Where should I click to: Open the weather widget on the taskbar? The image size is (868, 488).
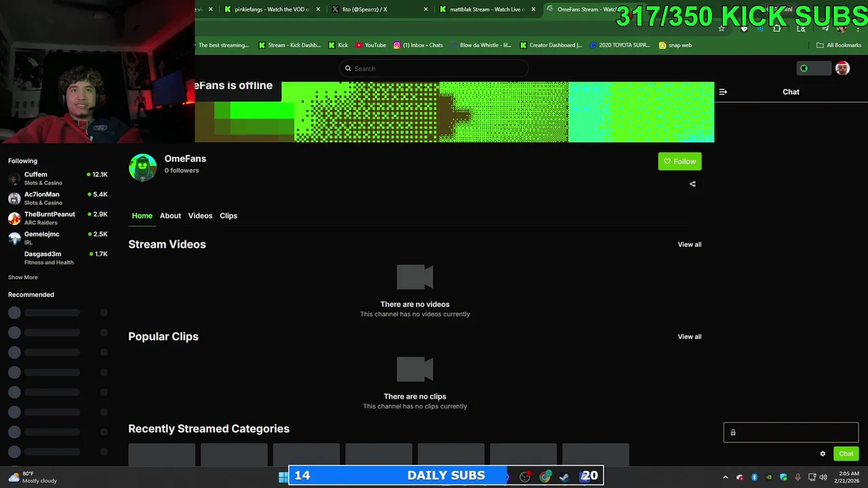pos(34,477)
